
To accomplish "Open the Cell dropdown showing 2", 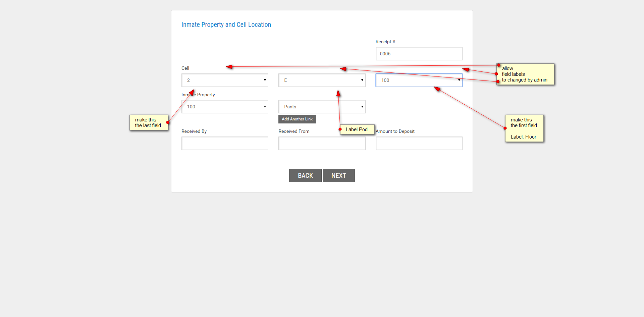I will pos(225,80).
